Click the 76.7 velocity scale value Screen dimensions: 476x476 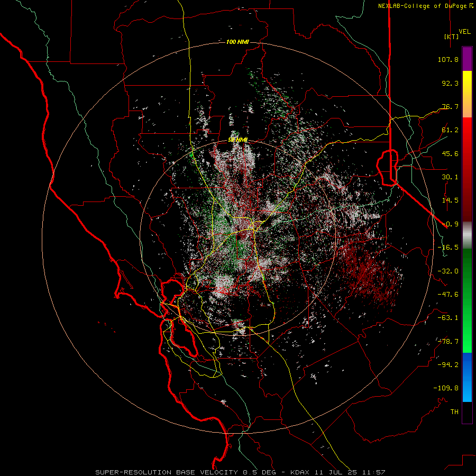[450, 106]
